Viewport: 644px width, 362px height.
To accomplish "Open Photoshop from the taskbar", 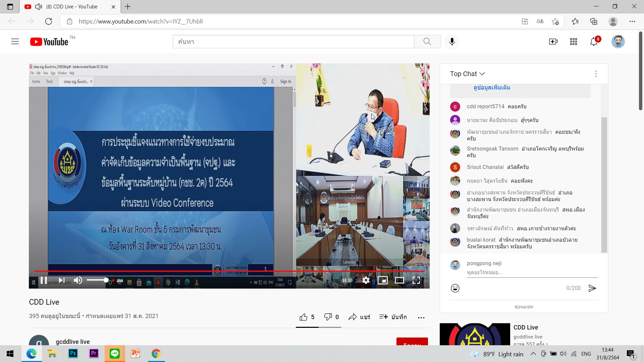I will 73,354.
